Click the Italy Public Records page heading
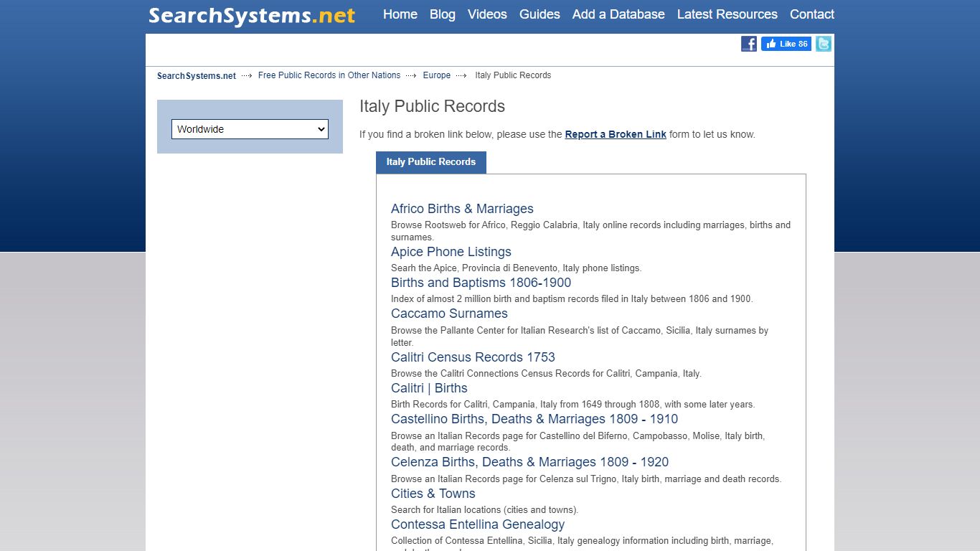Image resolution: width=980 pixels, height=551 pixels. [x=432, y=106]
